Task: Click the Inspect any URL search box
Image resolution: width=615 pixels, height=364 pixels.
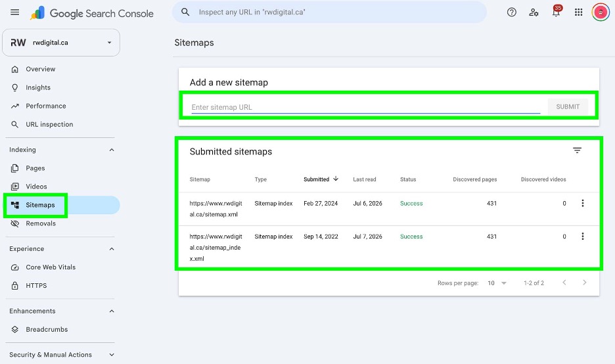Action: (x=329, y=12)
